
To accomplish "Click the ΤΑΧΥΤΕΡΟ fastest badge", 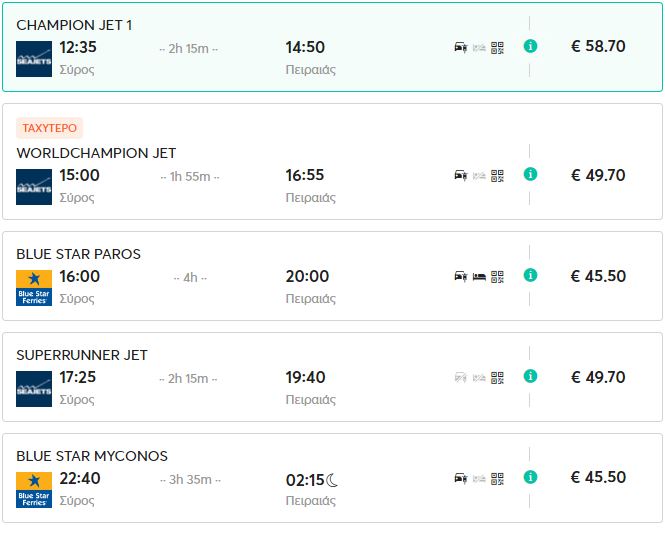I will pyautogui.click(x=49, y=128).
